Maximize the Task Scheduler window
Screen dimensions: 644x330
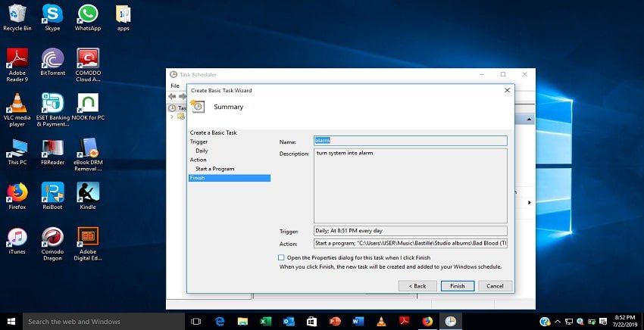[x=503, y=74]
